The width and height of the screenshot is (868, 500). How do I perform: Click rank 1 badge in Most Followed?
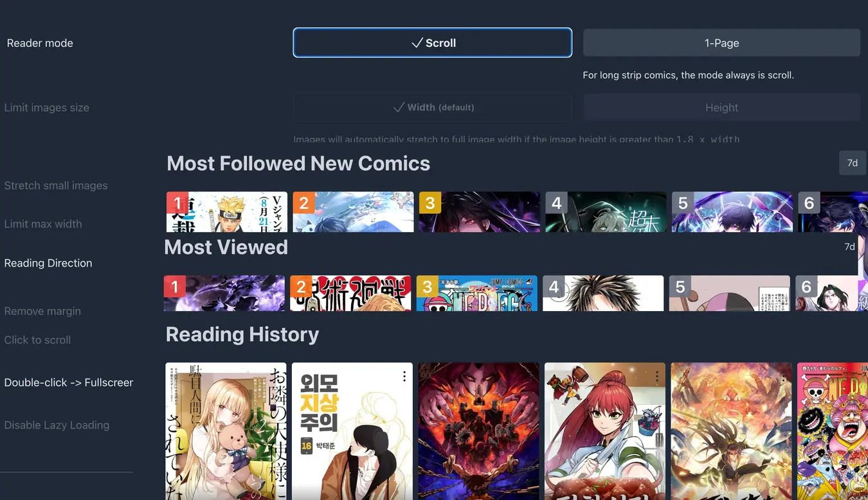click(177, 204)
